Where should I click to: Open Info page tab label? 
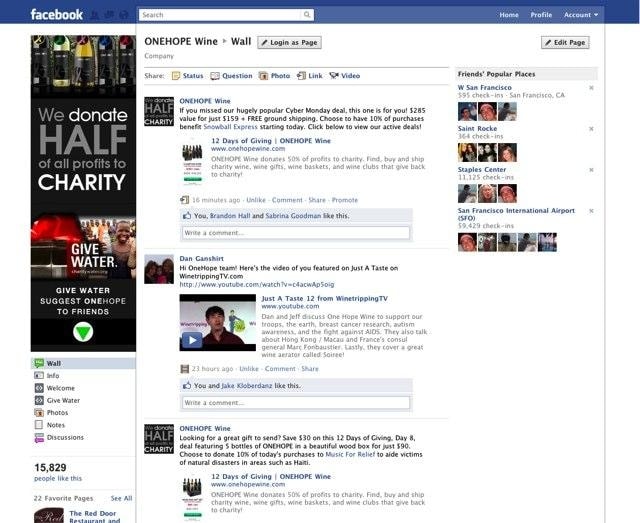point(53,376)
